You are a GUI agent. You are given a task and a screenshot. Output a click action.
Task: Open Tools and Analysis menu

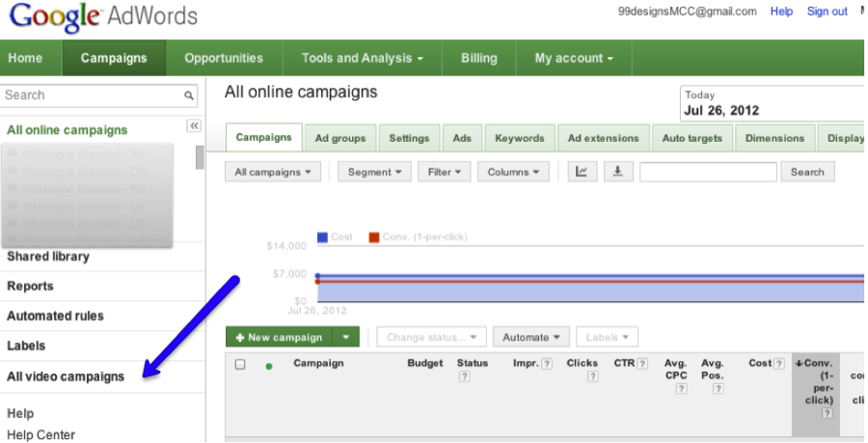(x=362, y=58)
